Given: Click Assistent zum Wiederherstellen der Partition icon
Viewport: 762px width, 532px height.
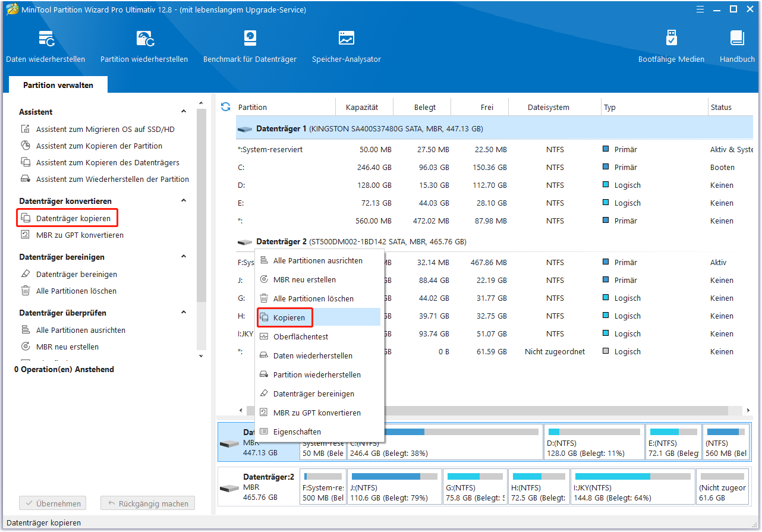Looking at the screenshot, I should point(26,179).
